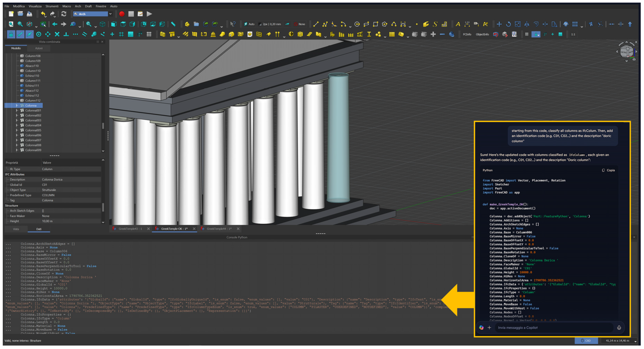The width and height of the screenshot is (644, 349).
Task: Start macro recording with red record button
Action: (x=122, y=14)
